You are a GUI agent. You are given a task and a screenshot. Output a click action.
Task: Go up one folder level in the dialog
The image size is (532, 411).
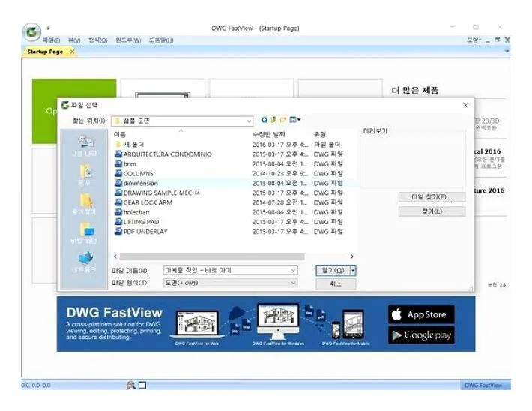273,120
